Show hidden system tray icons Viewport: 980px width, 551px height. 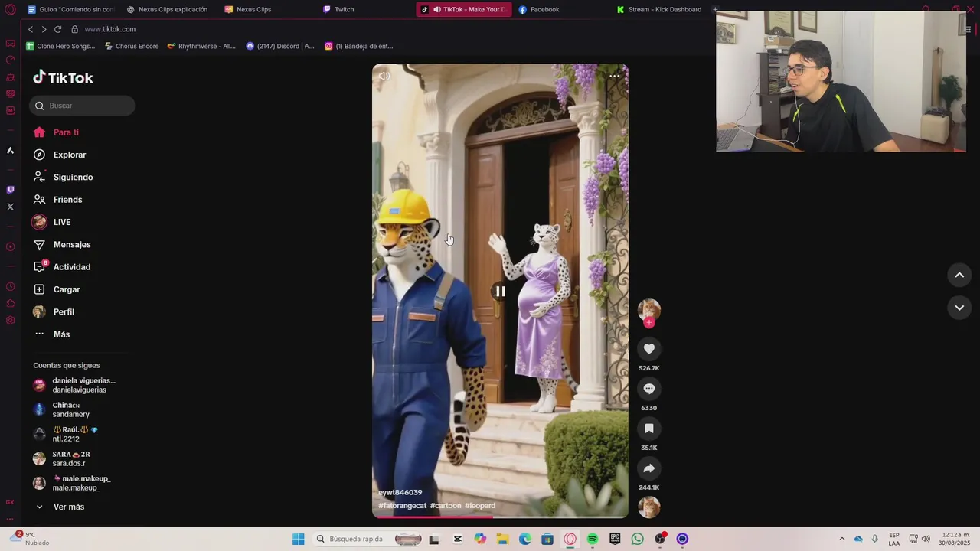click(x=842, y=539)
